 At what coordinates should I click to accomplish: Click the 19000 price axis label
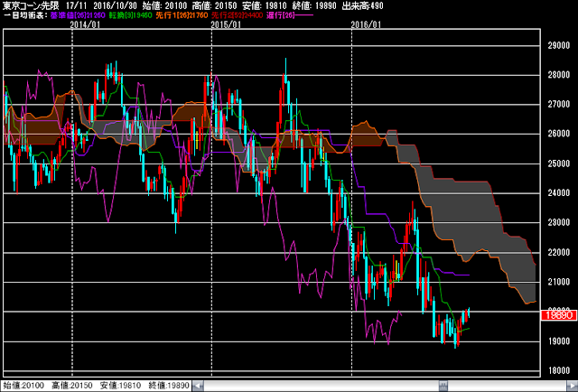[x=559, y=341]
